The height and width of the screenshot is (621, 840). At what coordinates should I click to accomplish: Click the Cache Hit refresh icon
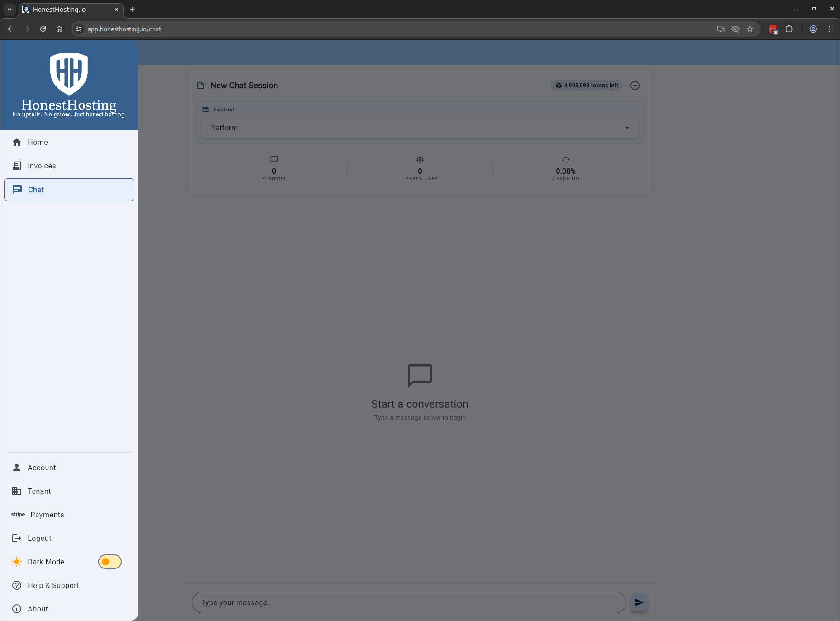coord(566,160)
